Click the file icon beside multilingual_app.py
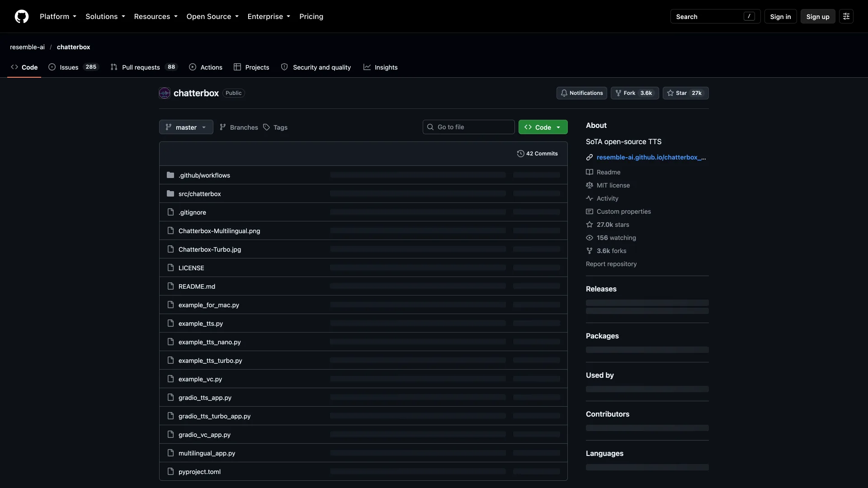Viewport: 868px width, 488px height. point(170,453)
